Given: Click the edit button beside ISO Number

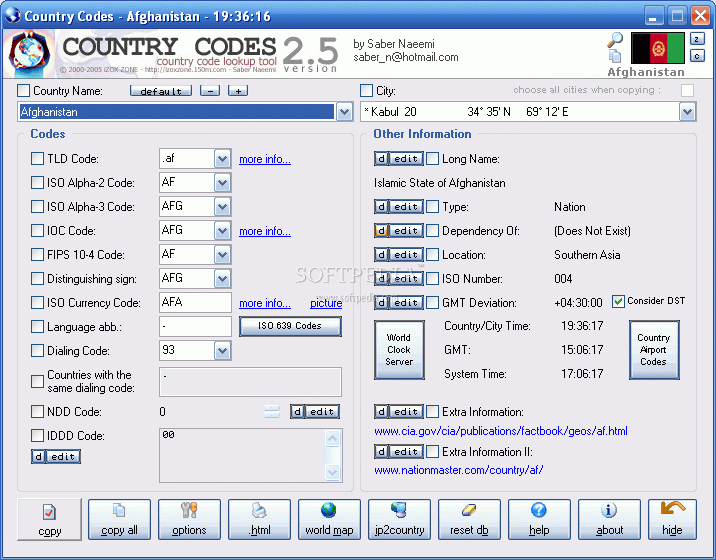Looking at the screenshot, I should [x=406, y=279].
